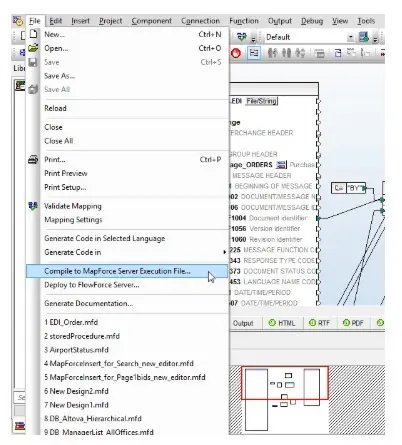Choose Deploy to FlowForce Server
The width and height of the screenshot is (402, 445).
pos(92,285)
